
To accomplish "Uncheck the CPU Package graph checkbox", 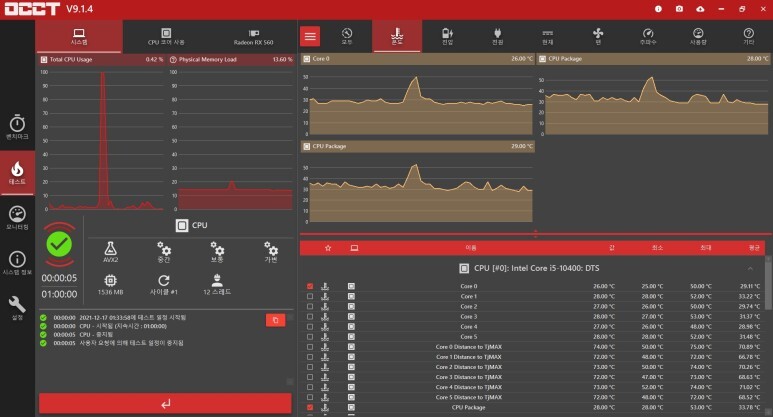I will 310,407.
